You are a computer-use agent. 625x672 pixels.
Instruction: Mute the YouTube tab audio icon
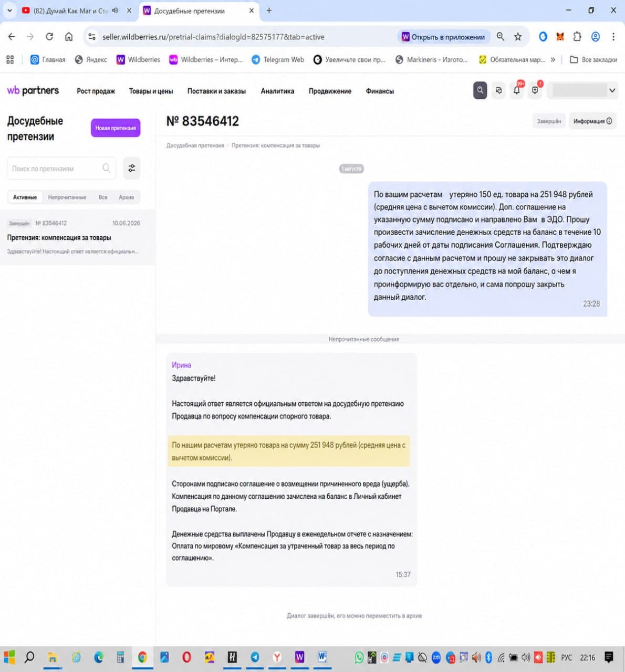(115, 10)
